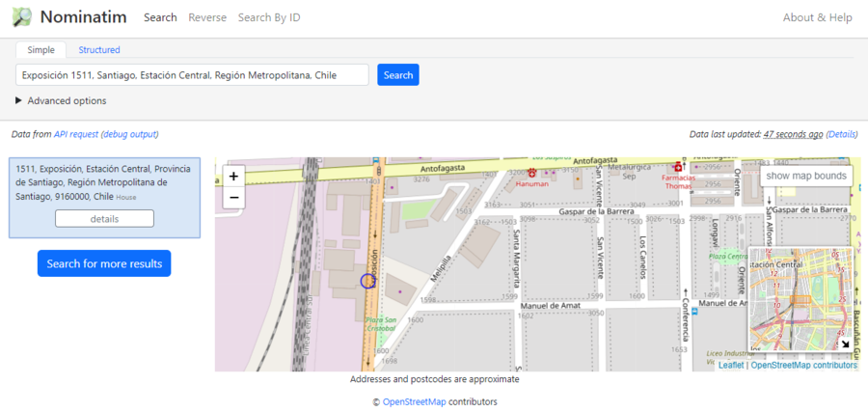
Task: Click the Farmacias Thomas pharmacy marker
Action: point(678,166)
